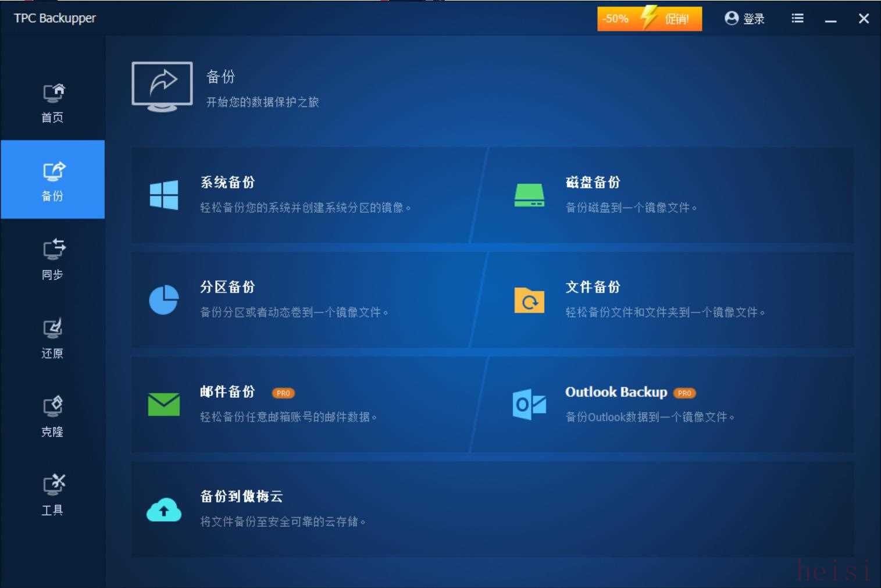Viewport: 881px width, 588px height.
Task: Click the Outlook icon for Outlook Backup
Action: point(529,404)
